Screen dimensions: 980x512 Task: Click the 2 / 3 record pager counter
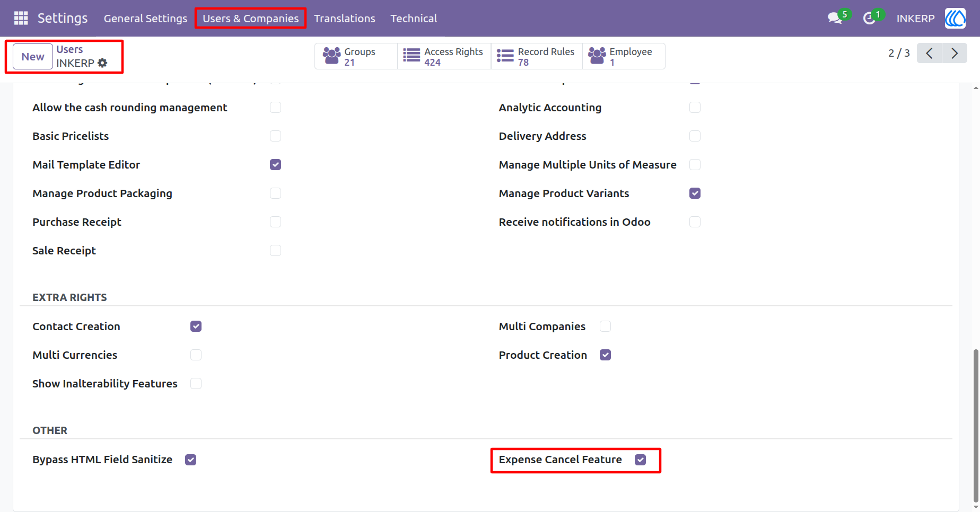pos(899,53)
